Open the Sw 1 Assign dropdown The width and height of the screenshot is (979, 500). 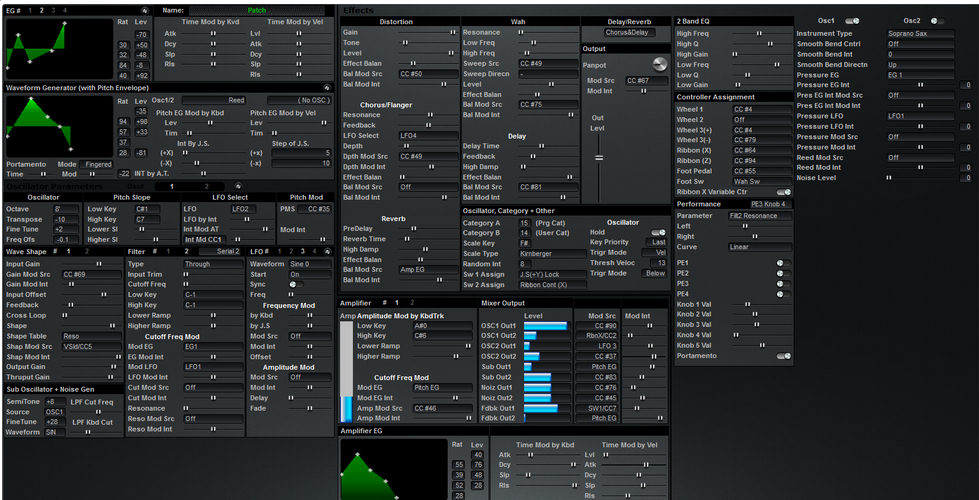pyautogui.click(x=553, y=274)
